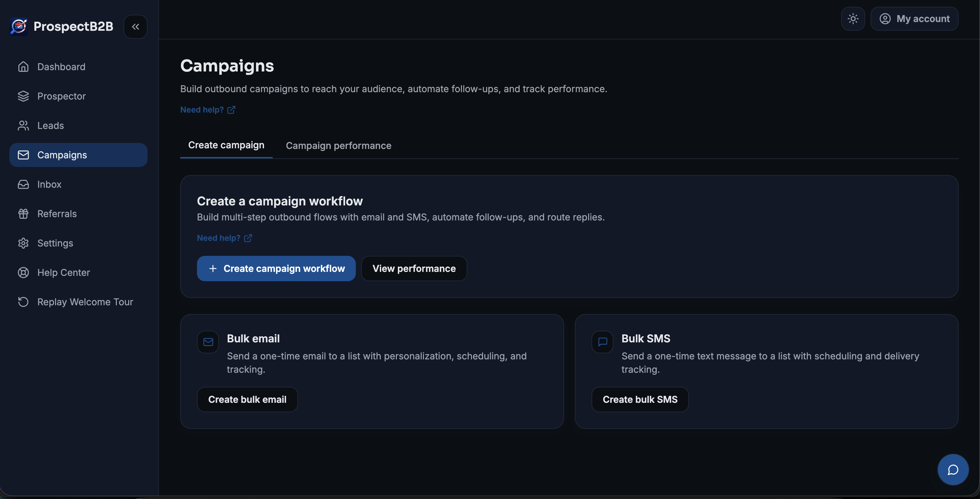Go to Leads in the sidebar
Viewport: 980px width, 499px height.
coord(50,126)
